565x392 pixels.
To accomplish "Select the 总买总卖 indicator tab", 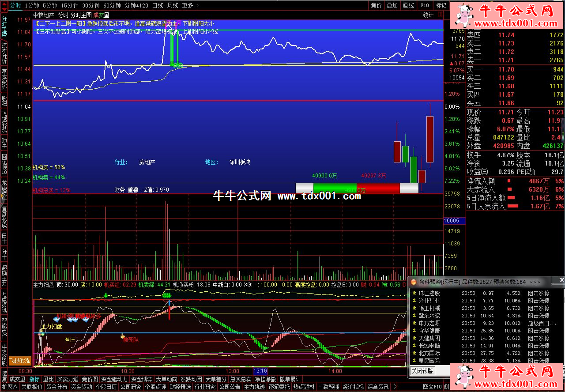I will [241, 379].
